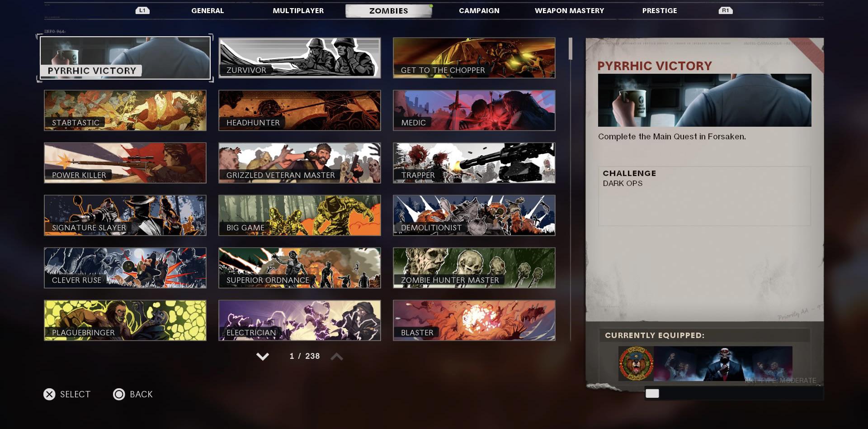The width and height of the screenshot is (868, 429).
Task: Click the Challenge heading in the details panel
Action: (629, 173)
